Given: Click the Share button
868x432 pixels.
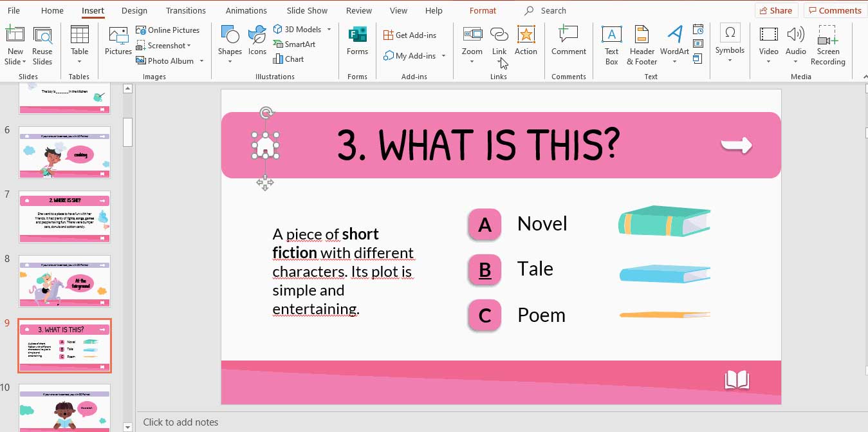Looking at the screenshot, I should (776, 10).
